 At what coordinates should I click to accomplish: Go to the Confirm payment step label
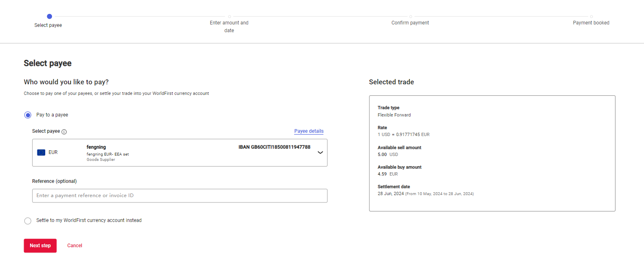pos(410,23)
